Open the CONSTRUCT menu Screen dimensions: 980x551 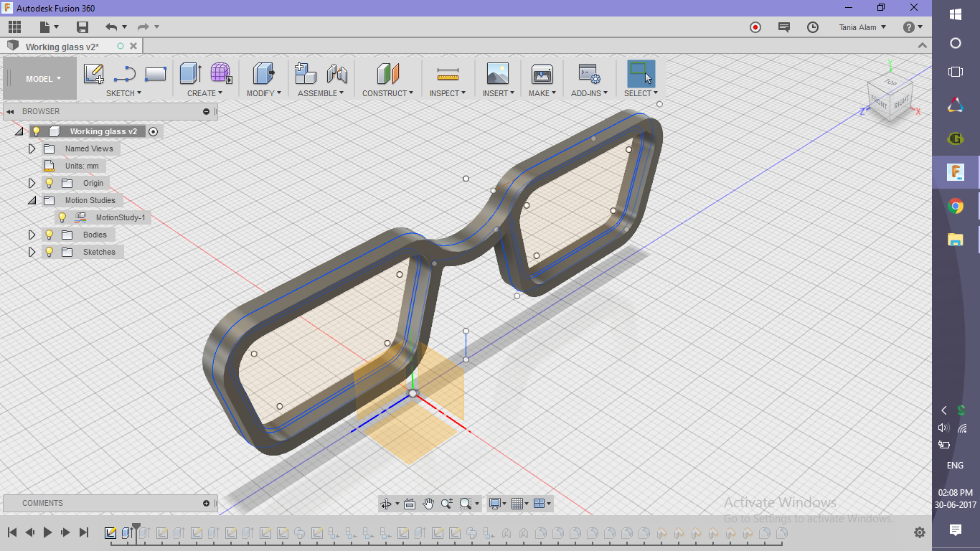387,93
